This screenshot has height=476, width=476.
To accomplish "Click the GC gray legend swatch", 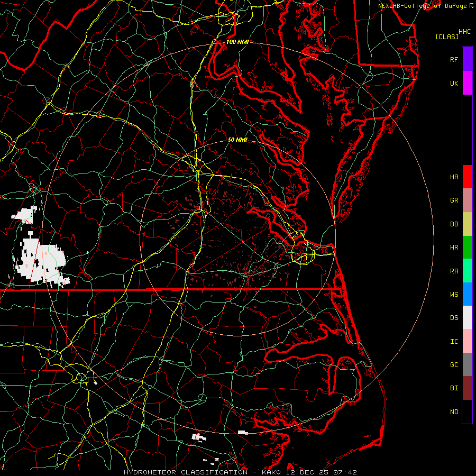I will tap(467, 364).
